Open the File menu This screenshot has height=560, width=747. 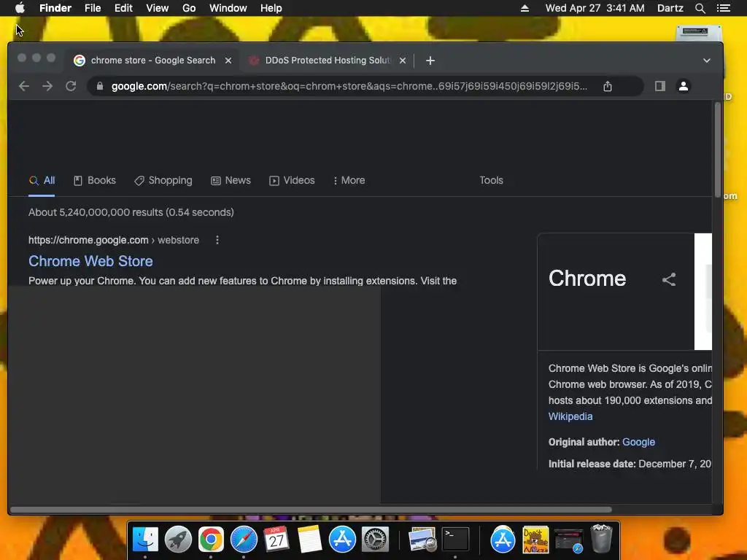[93, 8]
